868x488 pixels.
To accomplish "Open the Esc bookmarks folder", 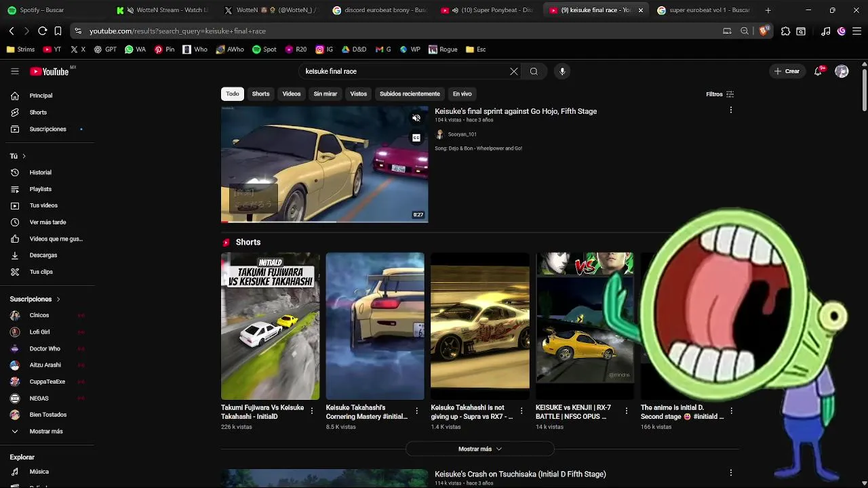I will [475, 49].
